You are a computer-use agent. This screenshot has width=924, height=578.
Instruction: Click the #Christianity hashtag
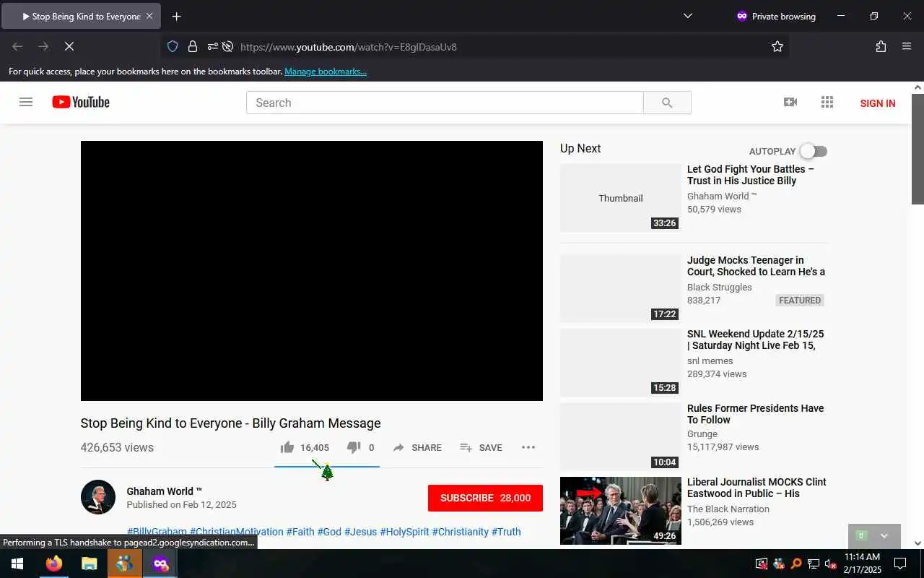coord(461,532)
